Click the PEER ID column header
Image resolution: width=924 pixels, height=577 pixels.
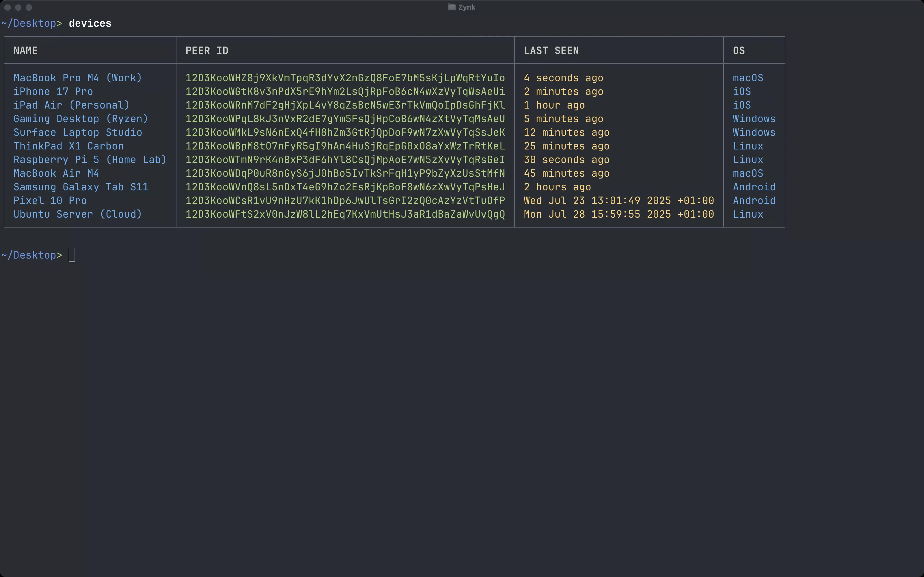(x=207, y=51)
